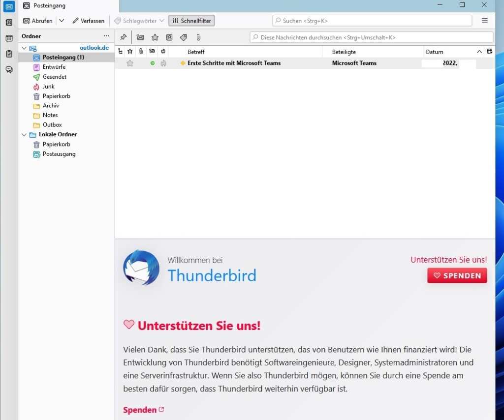Image resolution: width=504 pixels, height=420 pixels.
Task: Toggle sort direction arrow in Datum header
Action: coord(479,52)
